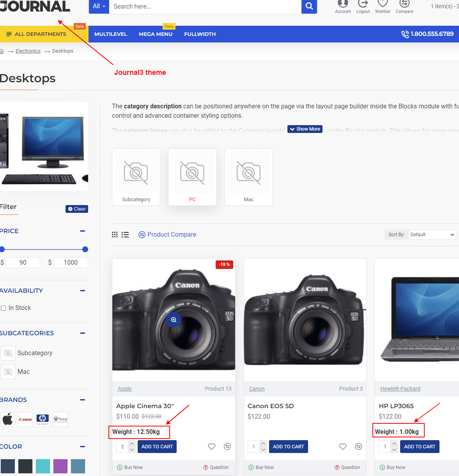Filter by HTC brand logo

[60, 419]
